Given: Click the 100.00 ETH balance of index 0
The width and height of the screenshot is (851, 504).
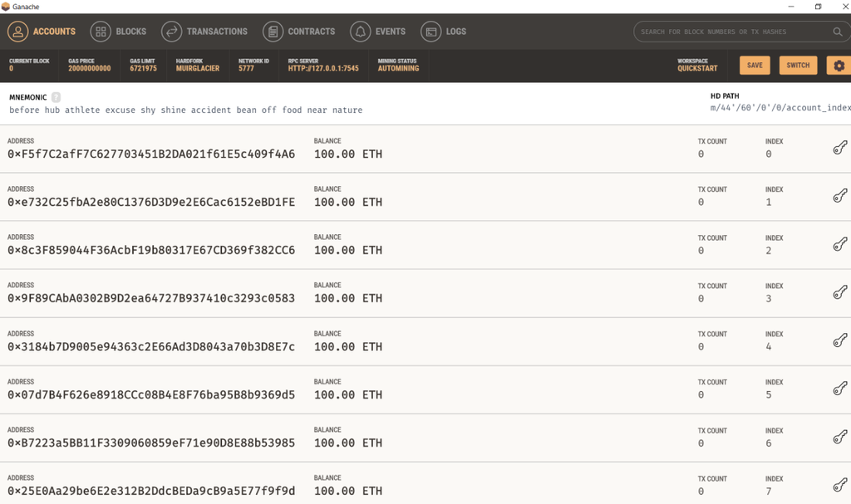Looking at the screenshot, I should (348, 154).
